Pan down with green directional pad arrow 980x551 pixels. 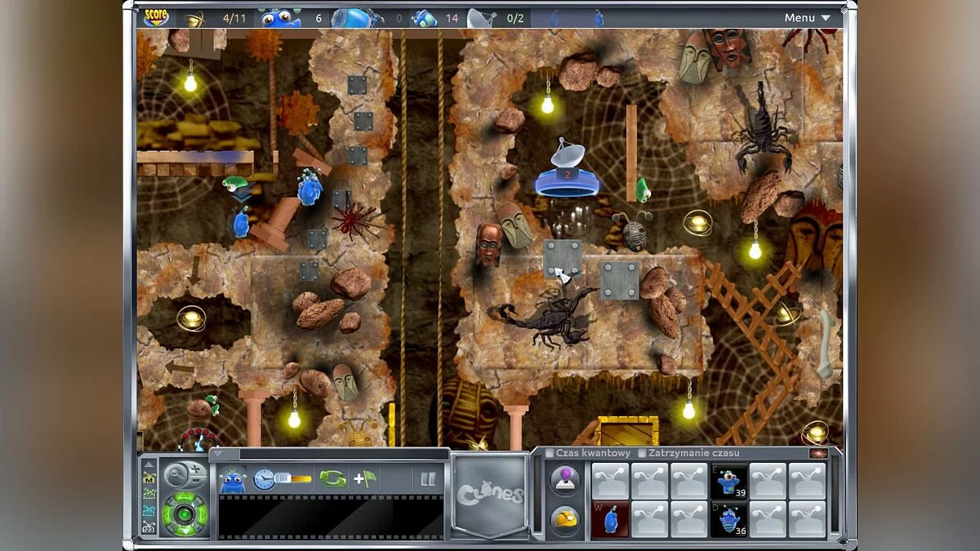184,530
